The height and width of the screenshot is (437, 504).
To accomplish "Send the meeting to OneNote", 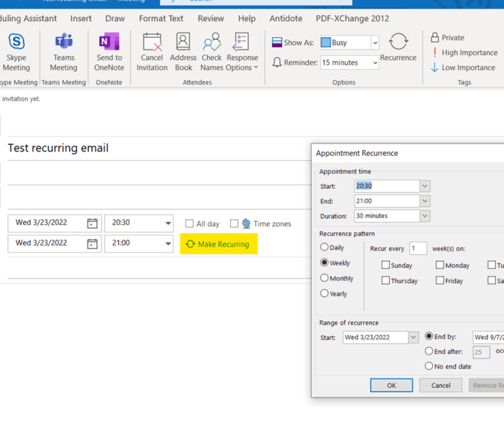I will point(109,52).
